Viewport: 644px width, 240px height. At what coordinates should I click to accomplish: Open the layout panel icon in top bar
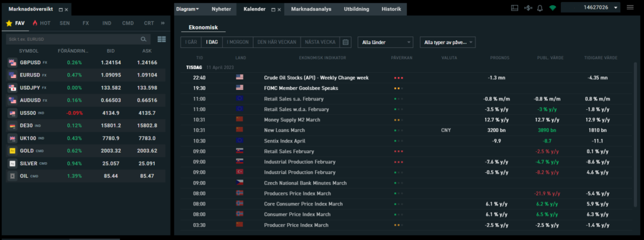[514, 8]
